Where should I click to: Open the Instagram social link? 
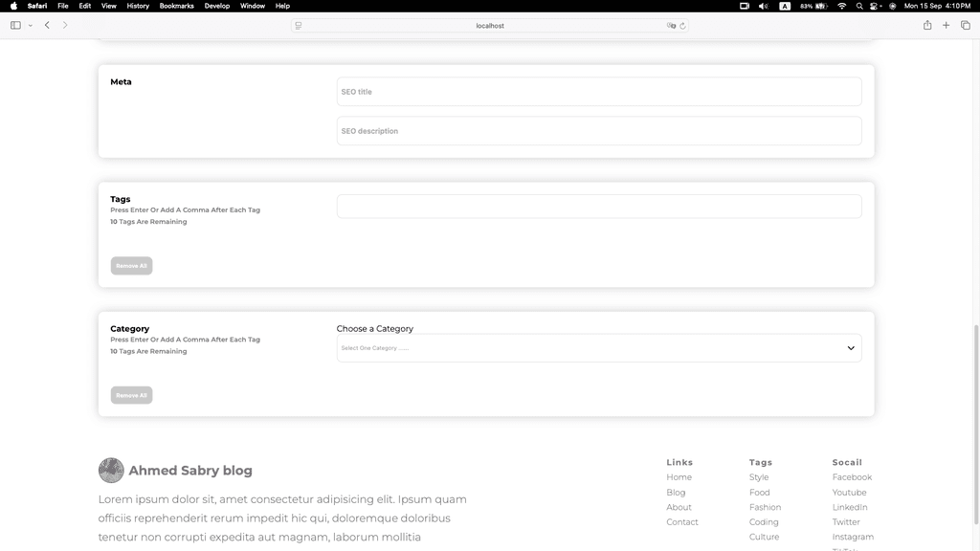[x=853, y=537]
